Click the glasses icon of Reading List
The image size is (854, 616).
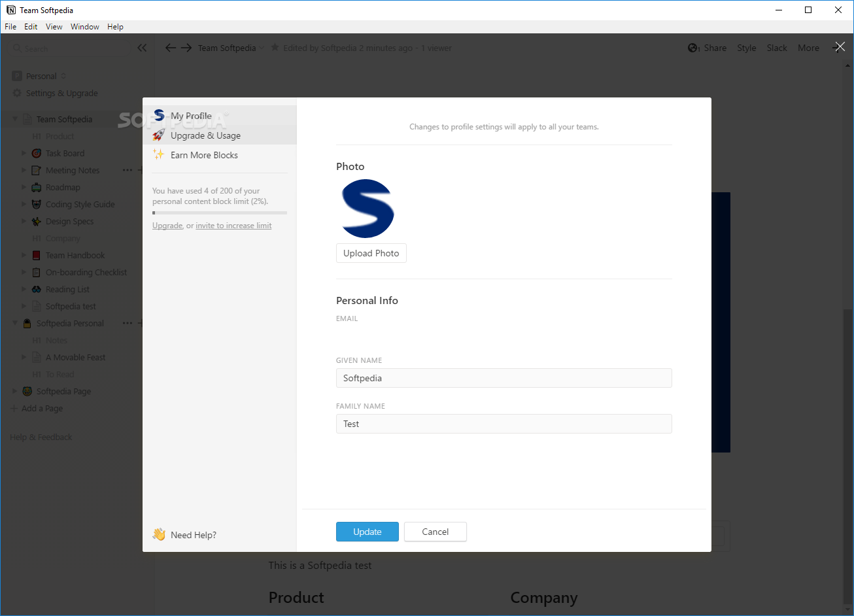[x=37, y=289]
